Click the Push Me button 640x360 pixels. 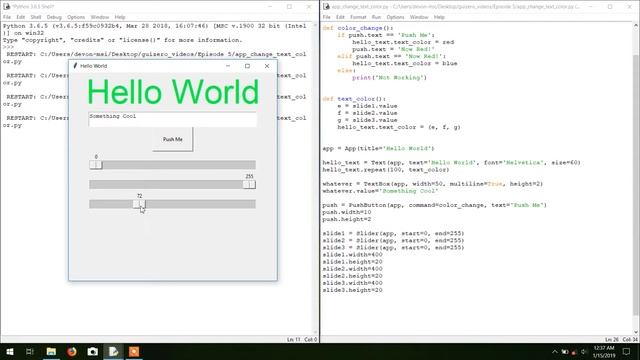173,139
